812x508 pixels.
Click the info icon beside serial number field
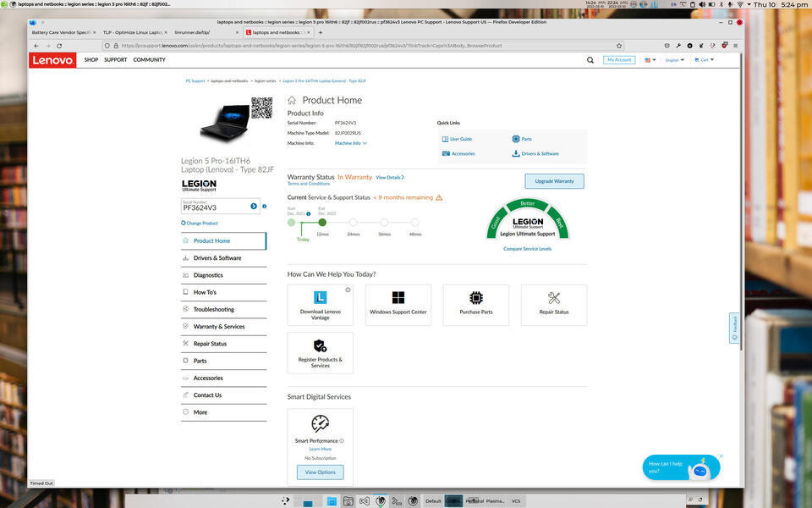pyautogui.click(x=264, y=207)
